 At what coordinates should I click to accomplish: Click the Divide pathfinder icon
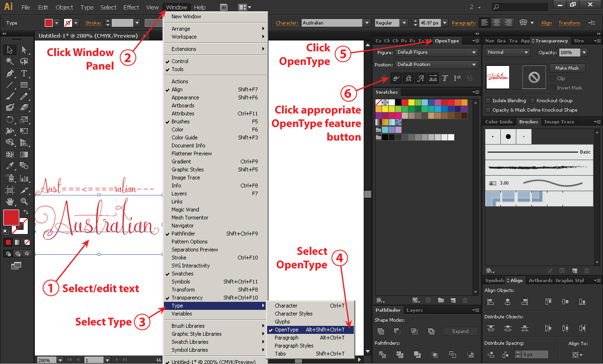383,354
